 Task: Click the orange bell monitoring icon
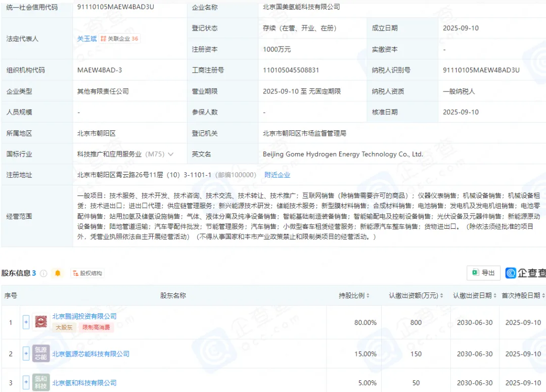coord(58,273)
